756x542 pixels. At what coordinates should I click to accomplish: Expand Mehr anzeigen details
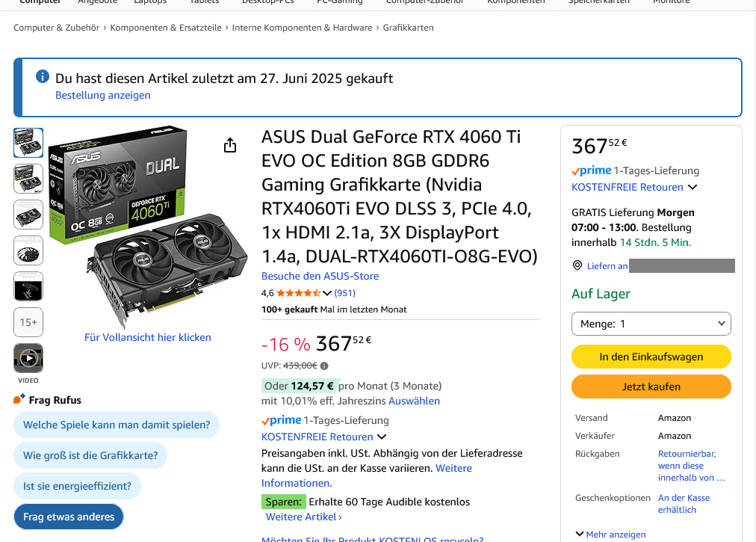tap(610, 534)
